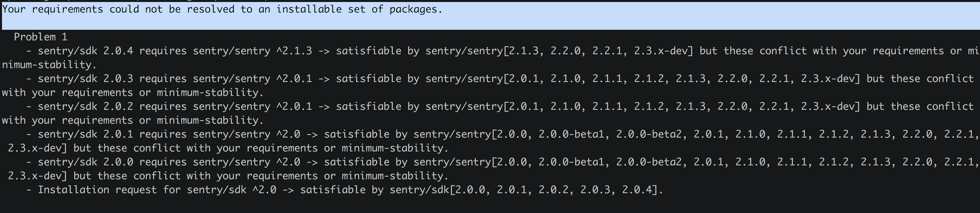Click "with your requirements" under the sdk 2.0.3 line
The width and height of the screenshot is (980, 213).
67,92
